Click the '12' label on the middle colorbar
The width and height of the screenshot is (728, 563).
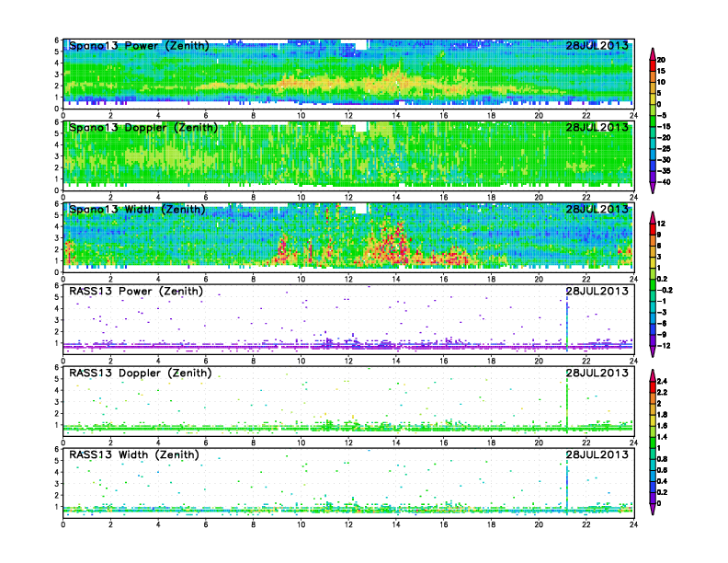point(661,224)
